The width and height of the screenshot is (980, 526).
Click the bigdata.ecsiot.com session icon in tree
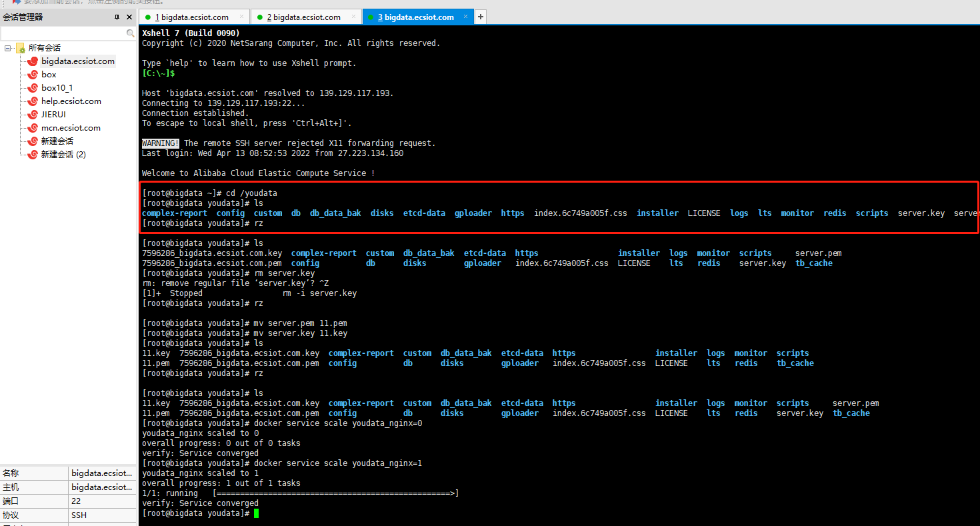tap(33, 61)
